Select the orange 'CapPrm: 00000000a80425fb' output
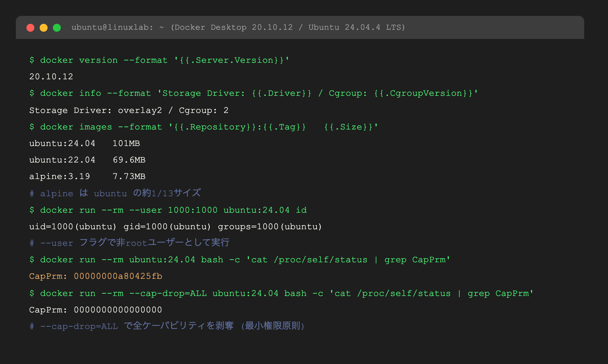The height and width of the screenshot is (364, 608). point(96,276)
